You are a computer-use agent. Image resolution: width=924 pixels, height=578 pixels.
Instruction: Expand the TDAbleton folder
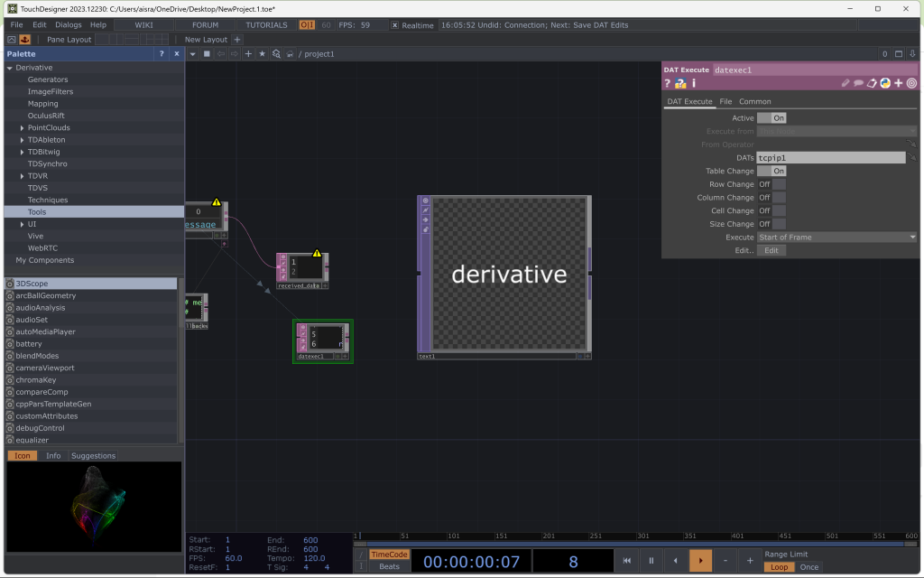pyautogui.click(x=22, y=140)
